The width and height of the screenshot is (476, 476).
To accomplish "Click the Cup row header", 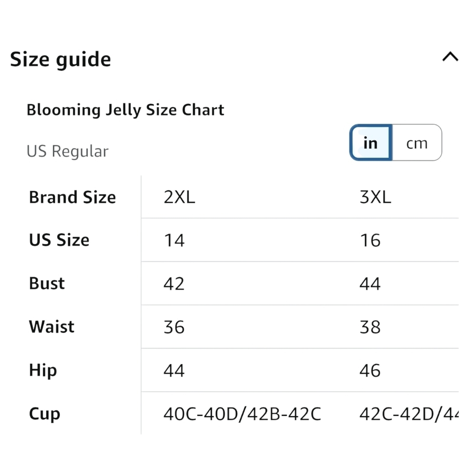I will click(45, 414).
